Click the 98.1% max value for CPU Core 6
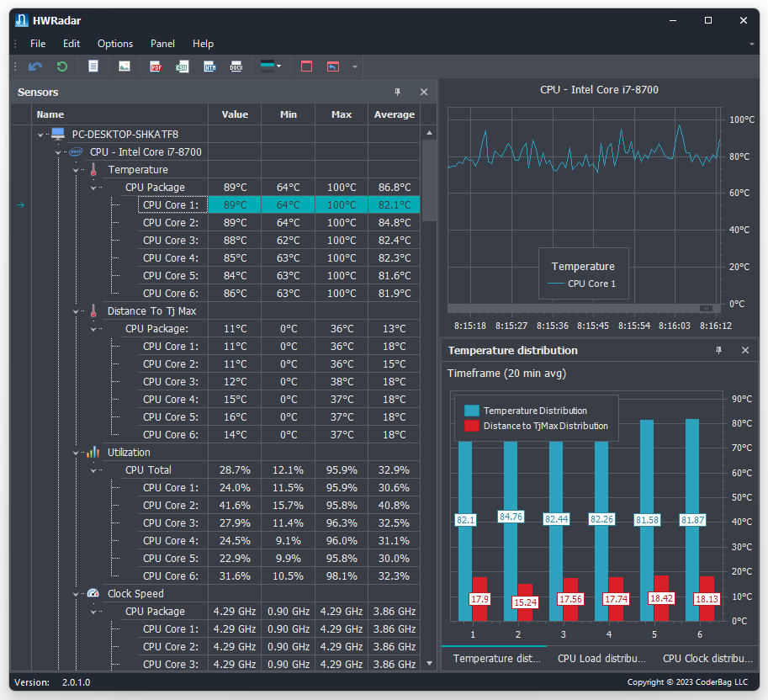Viewport: 768px width, 700px height. (342, 576)
